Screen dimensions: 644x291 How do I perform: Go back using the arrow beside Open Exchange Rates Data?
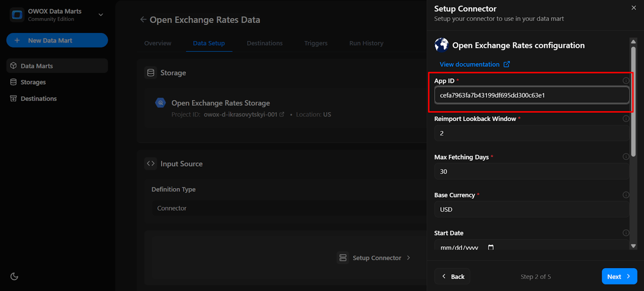click(x=143, y=20)
